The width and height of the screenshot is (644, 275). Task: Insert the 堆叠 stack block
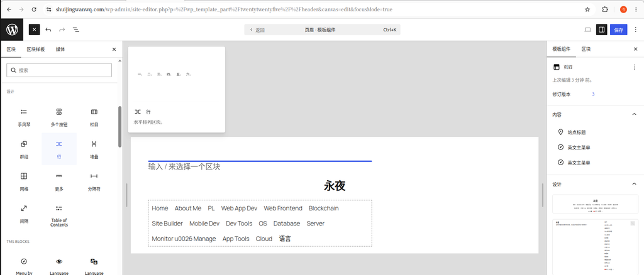[94, 149]
